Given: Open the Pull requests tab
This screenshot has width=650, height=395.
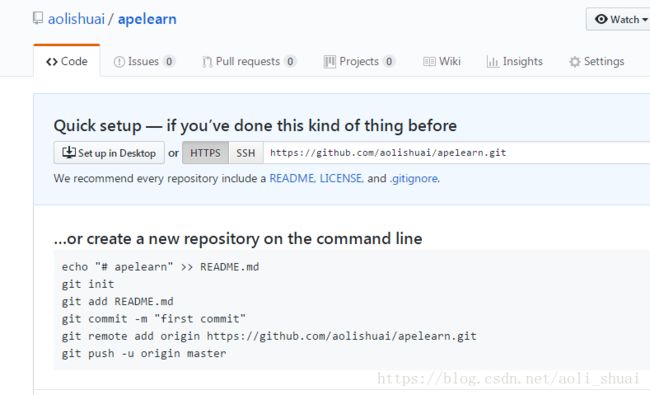Looking at the screenshot, I should pos(249,61).
